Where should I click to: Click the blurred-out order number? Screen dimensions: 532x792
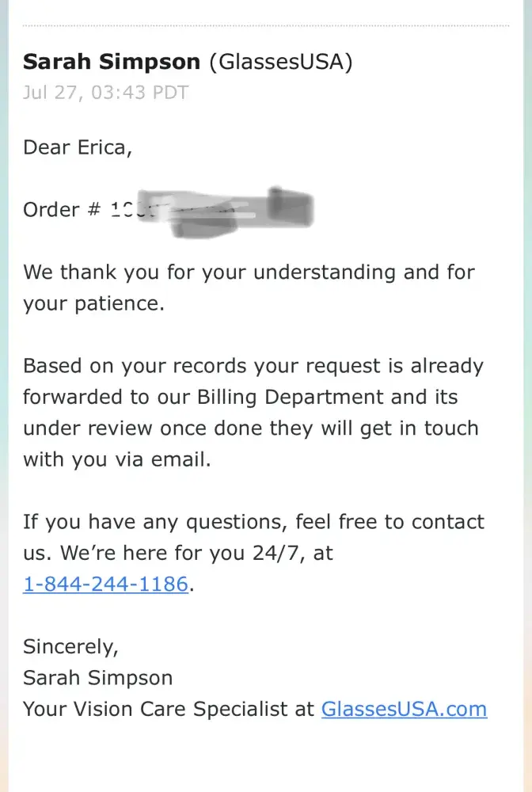click(x=214, y=210)
